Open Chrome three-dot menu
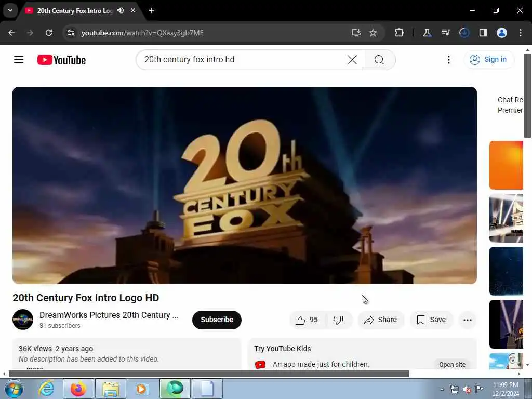 pyautogui.click(x=521, y=33)
